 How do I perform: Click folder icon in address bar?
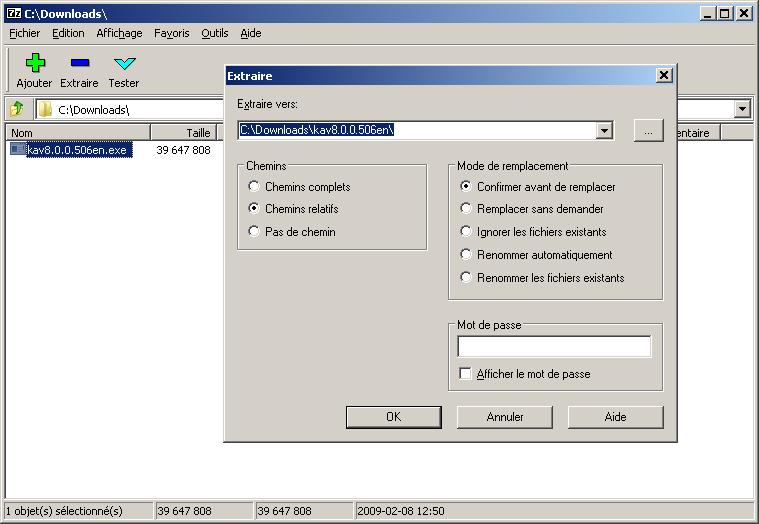(x=45, y=109)
